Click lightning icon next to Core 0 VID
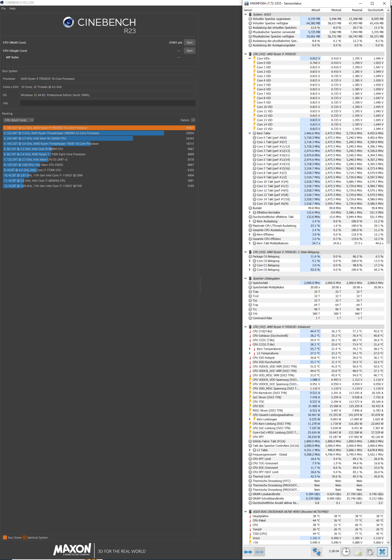The image size is (392, 560). (x=254, y=63)
